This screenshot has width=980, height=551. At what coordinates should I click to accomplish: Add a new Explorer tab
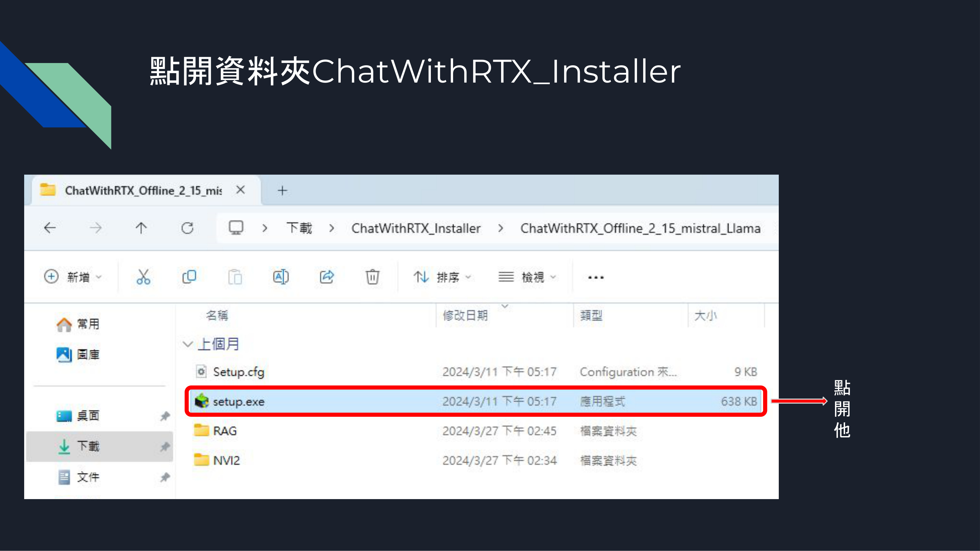(x=282, y=190)
